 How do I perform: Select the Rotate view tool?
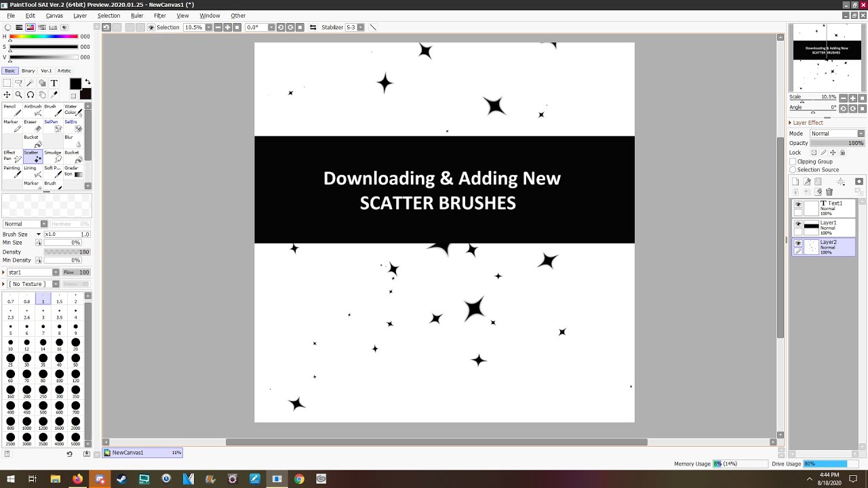(x=30, y=95)
